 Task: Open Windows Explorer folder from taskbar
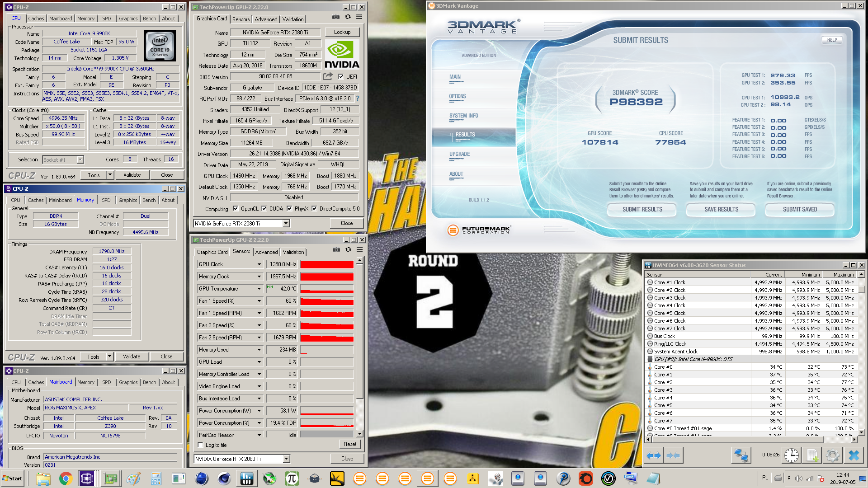[x=43, y=479]
